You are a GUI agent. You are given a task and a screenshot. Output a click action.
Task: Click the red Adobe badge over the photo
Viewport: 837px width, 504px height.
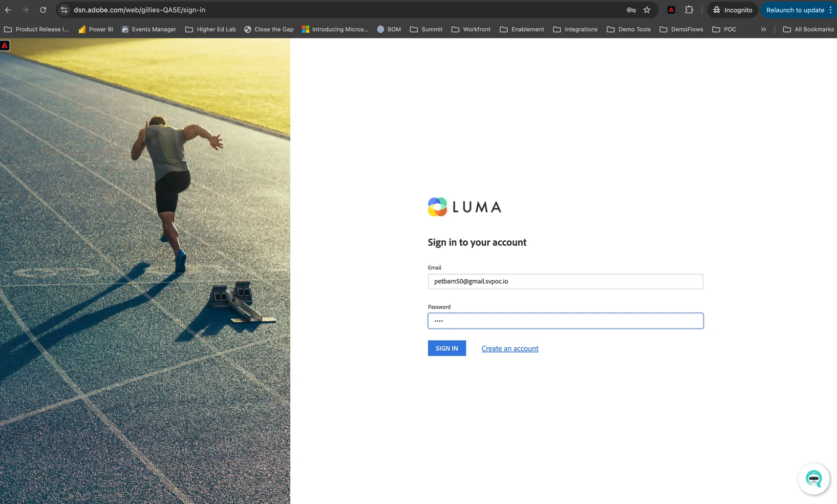[x=5, y=45]
